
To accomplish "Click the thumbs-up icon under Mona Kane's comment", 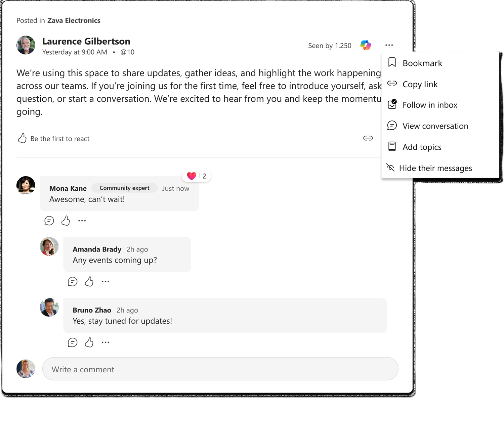I will pos(66,221).
